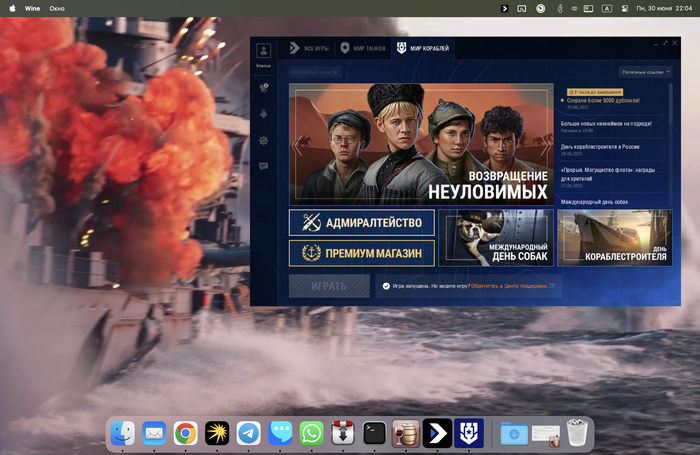Click the date and time in the menu bar
The width and height of the screenshot is (700, 455).
[664, 8]
